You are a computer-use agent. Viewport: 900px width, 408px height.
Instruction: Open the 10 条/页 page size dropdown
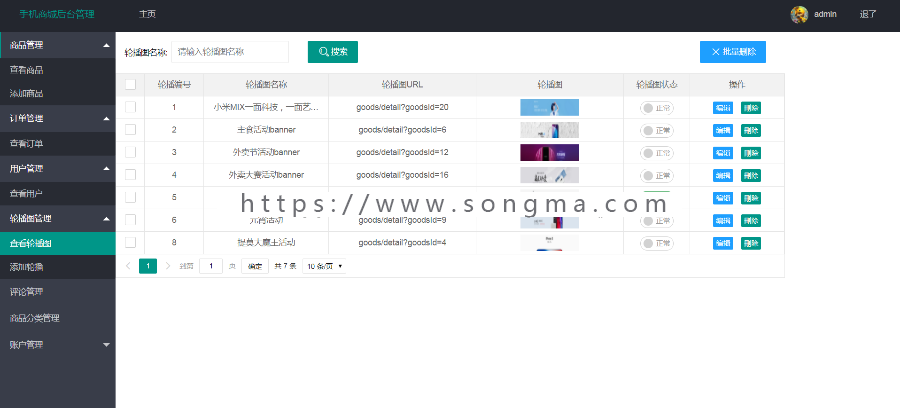324,266
